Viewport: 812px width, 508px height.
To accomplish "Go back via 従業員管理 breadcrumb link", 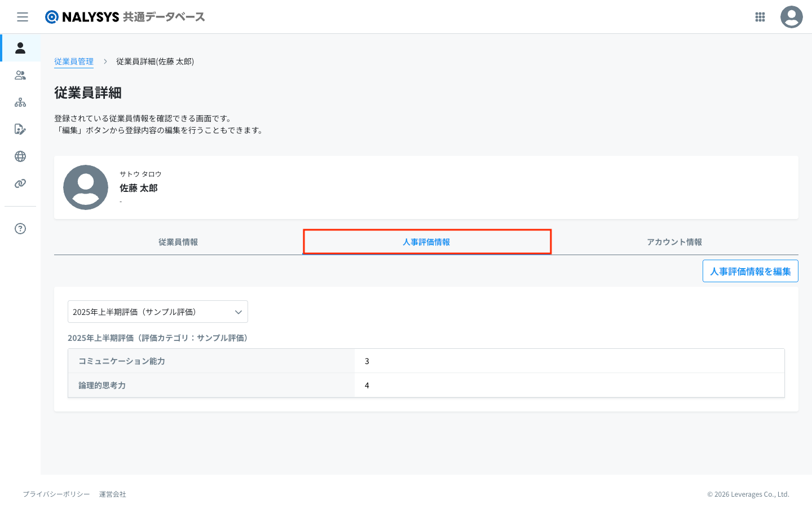I will pyautogui.click(x=74, y=62).
